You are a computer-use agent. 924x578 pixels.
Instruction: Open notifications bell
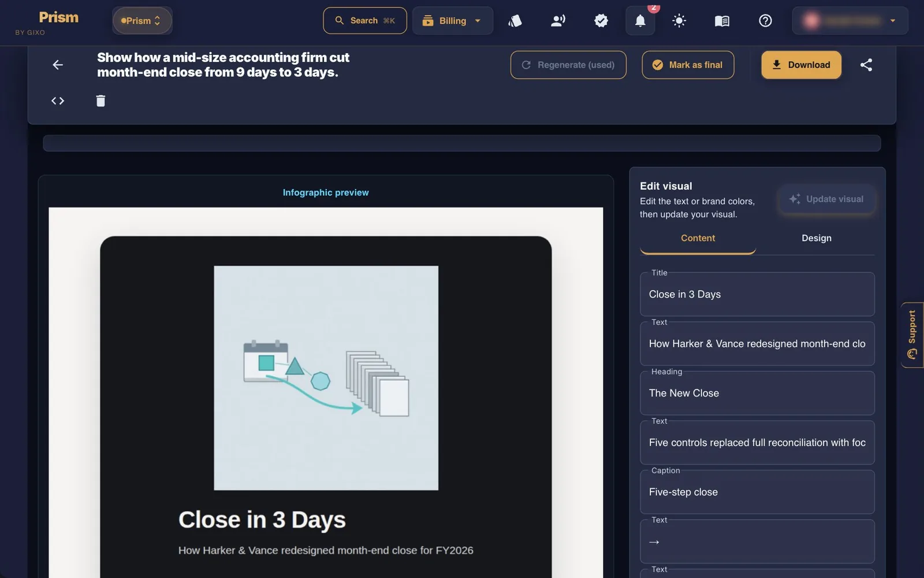(640, 21)
